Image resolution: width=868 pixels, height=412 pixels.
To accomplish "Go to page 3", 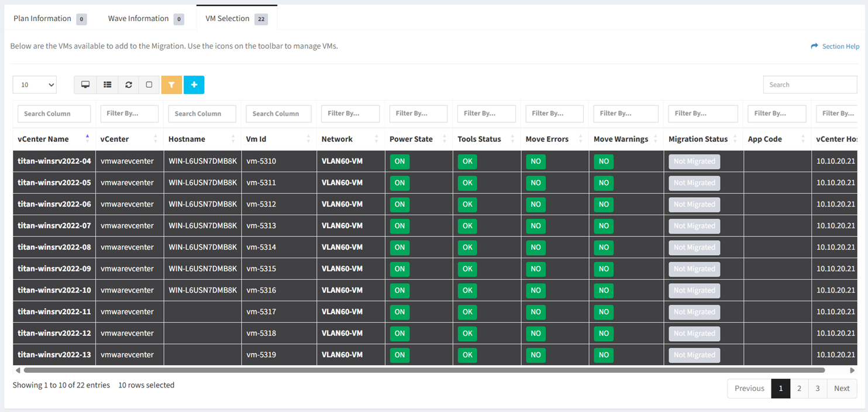I will pyautogui.click(x=818, y=389).
